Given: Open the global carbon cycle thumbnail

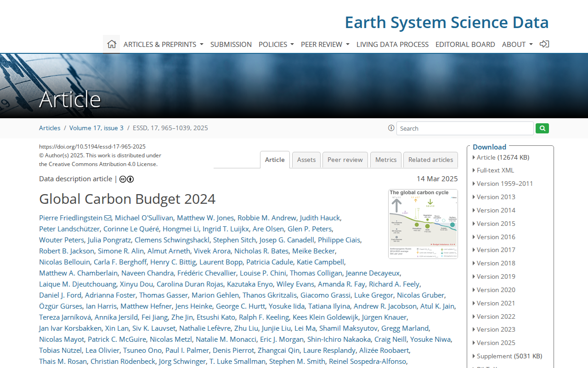Looking at the screenshot, I should 423,224.
